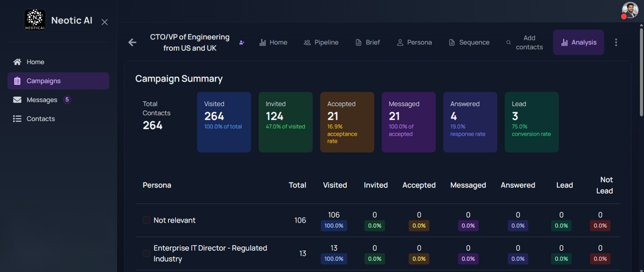Click the chart icon on Analysis tab
644x272 pixels.
pyautogui.click(x=565, y=42)
